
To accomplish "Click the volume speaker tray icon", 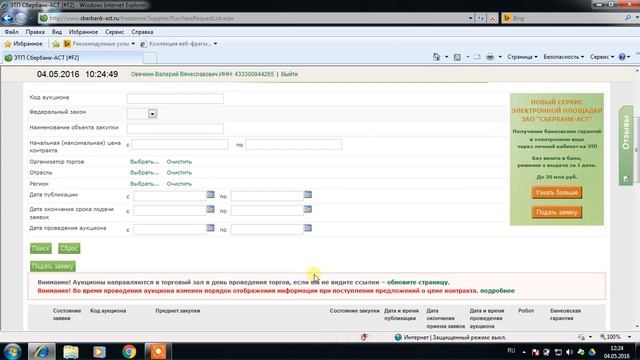I will click(569, 352).
